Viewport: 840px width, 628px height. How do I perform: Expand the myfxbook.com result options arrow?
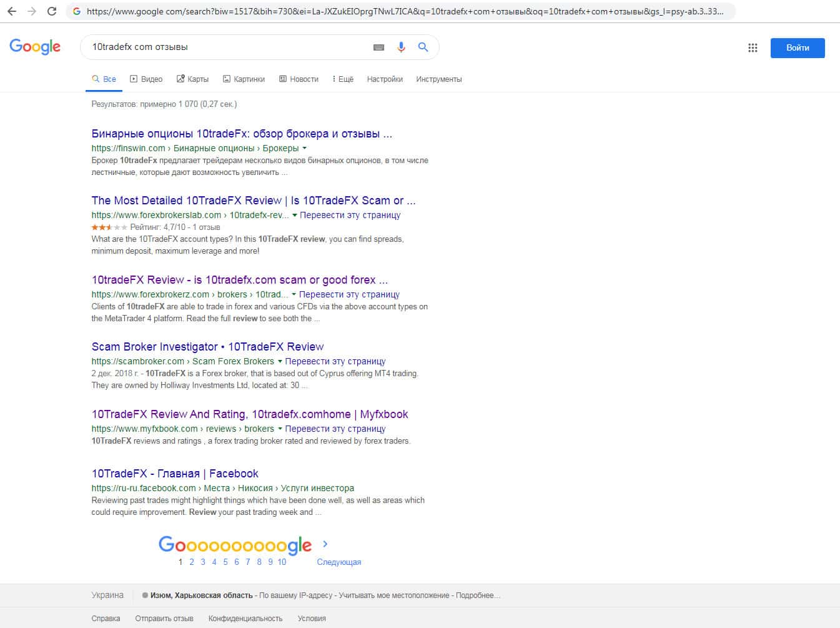(x=280, y=429)
